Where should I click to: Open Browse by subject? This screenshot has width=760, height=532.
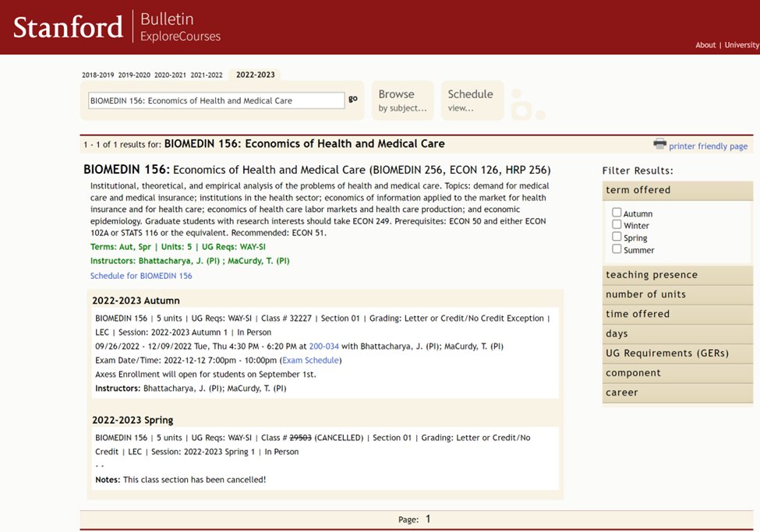(403, 100)
